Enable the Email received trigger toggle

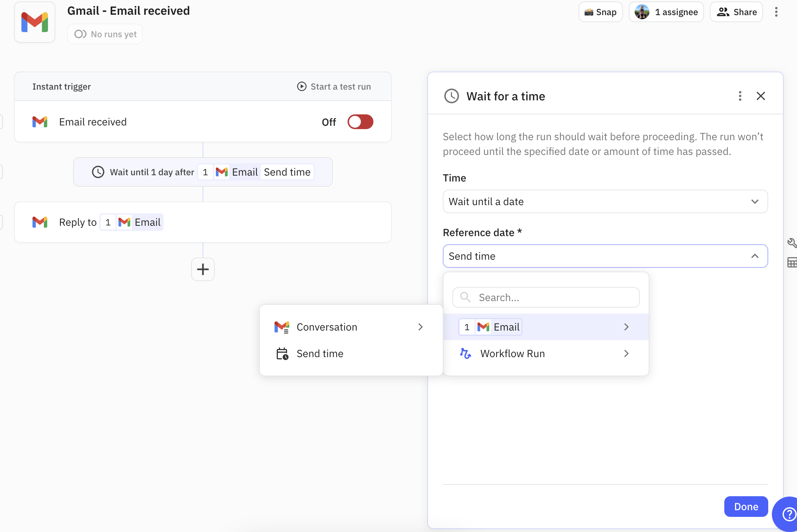[x=360, y=122]
